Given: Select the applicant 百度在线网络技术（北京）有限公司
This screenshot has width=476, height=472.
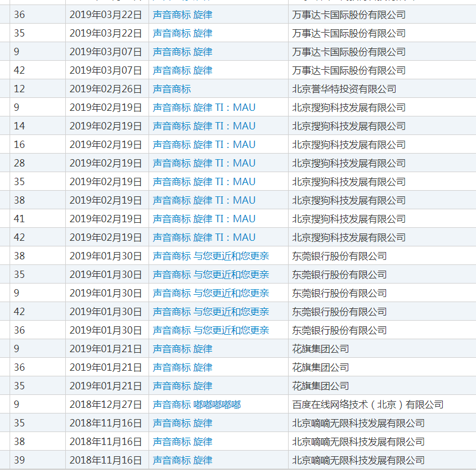Looking at the screenshot, I should point(367,404).
